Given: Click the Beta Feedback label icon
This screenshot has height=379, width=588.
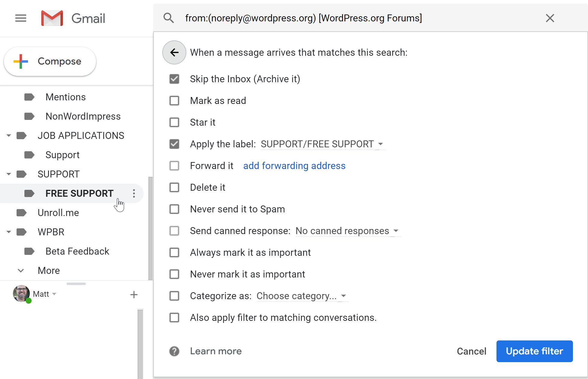Looking at the screenshot, I should tap(29, 251).
